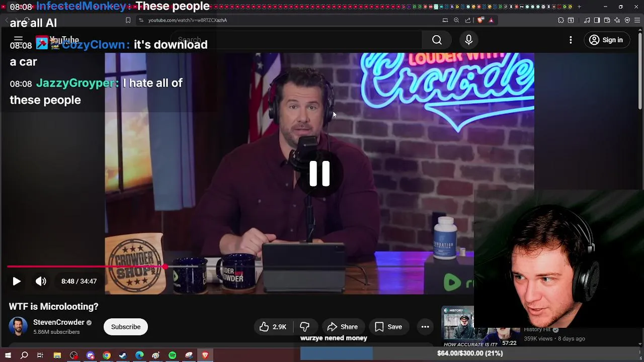This screenshot has width=644, height=362.
Task: Click the YouTube search magnifier button
Action: 437,40
